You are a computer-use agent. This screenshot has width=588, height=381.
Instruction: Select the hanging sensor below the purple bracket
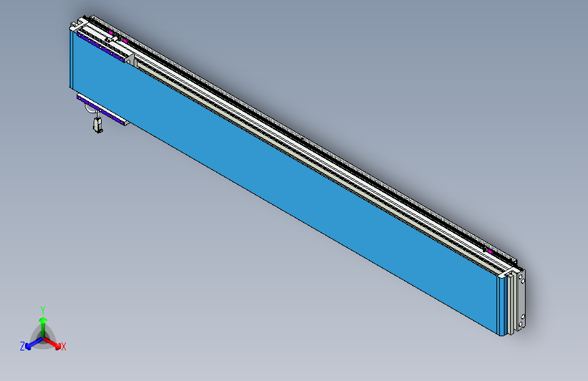tap(98, 125)
